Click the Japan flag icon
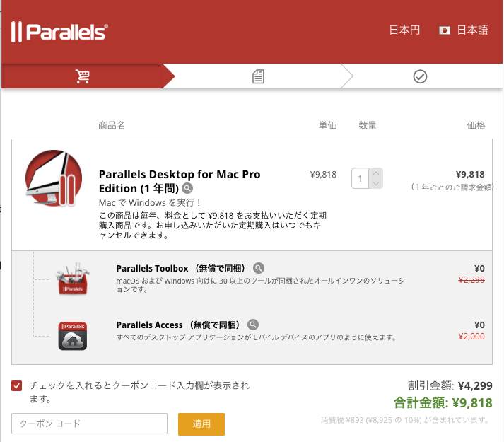 (x=445, y=30)
